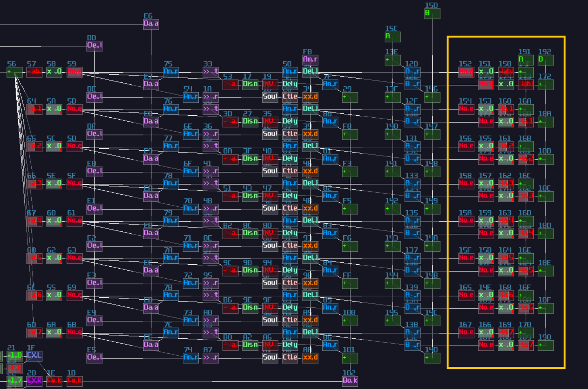The image size is (588, 389).
Task: Select the orange xx.d module 34
Action: pyautogui.click(x=310, y=97)
